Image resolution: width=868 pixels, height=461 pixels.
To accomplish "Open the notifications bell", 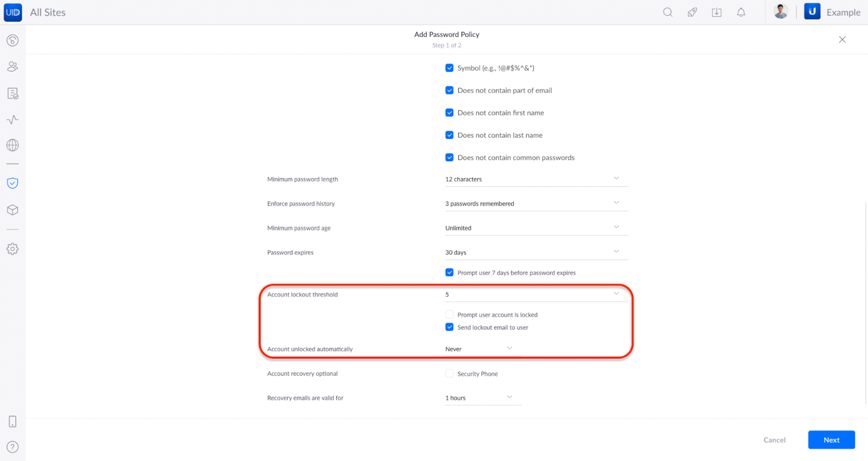I will point(741,12).
